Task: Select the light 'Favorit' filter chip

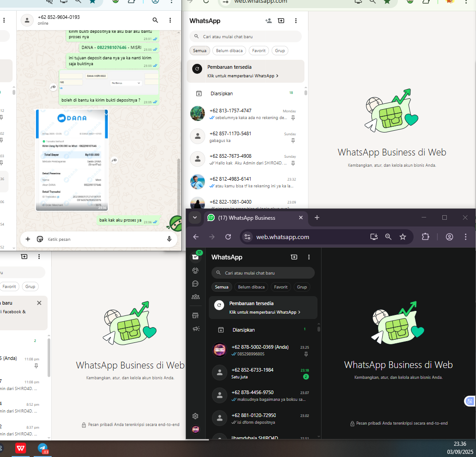Action: pos(259,50)
